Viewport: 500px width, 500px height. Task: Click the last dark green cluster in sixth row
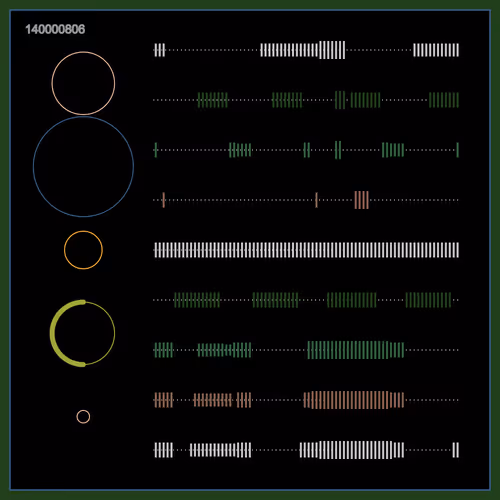tap(428, 300)
